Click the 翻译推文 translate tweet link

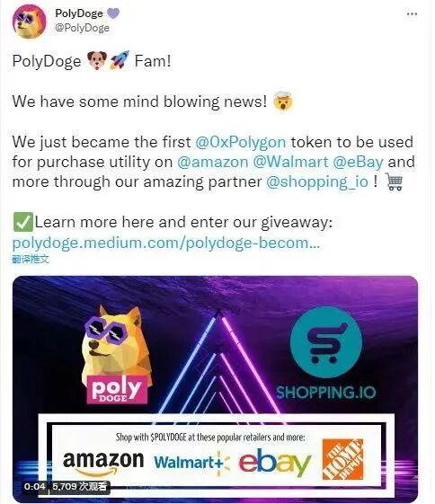tap(31, 259)
